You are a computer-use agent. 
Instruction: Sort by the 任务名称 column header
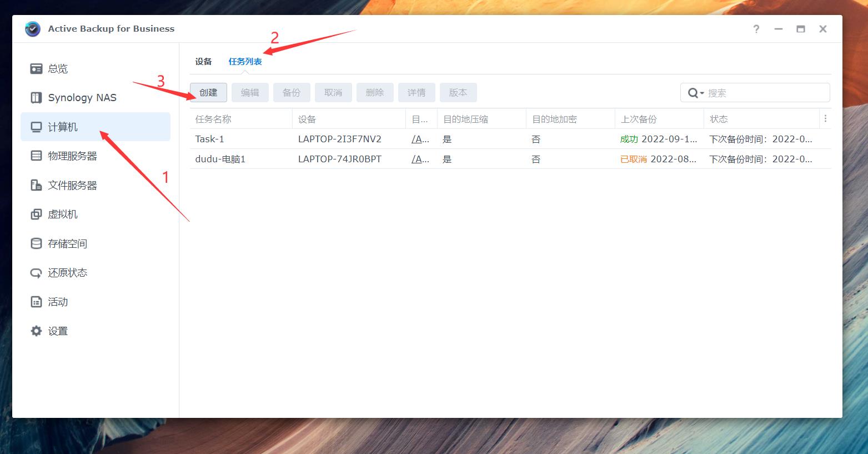click(x=241, y=119)
